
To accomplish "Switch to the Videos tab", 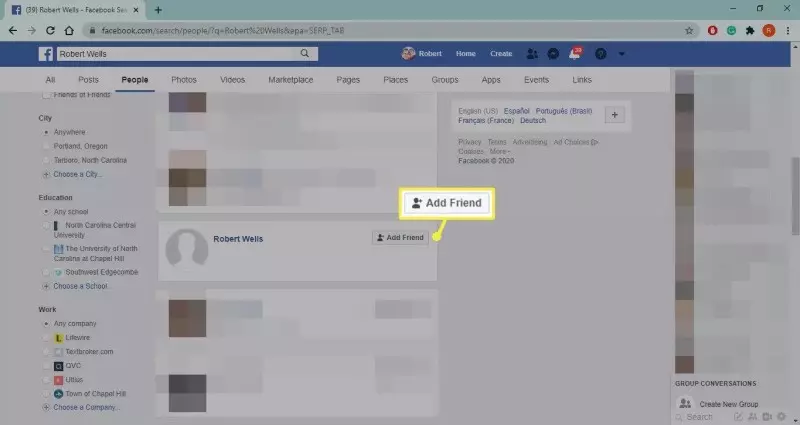I will 232,80.
